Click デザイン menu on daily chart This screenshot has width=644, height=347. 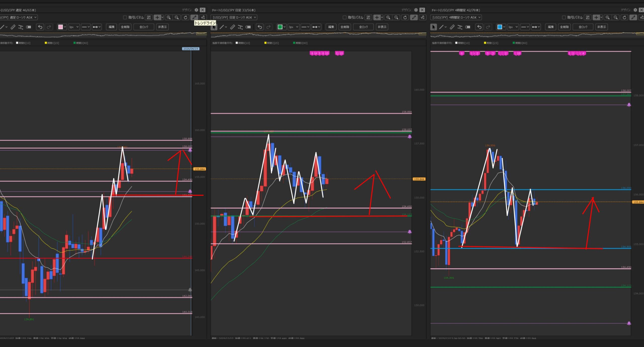[x=406, y=10]
